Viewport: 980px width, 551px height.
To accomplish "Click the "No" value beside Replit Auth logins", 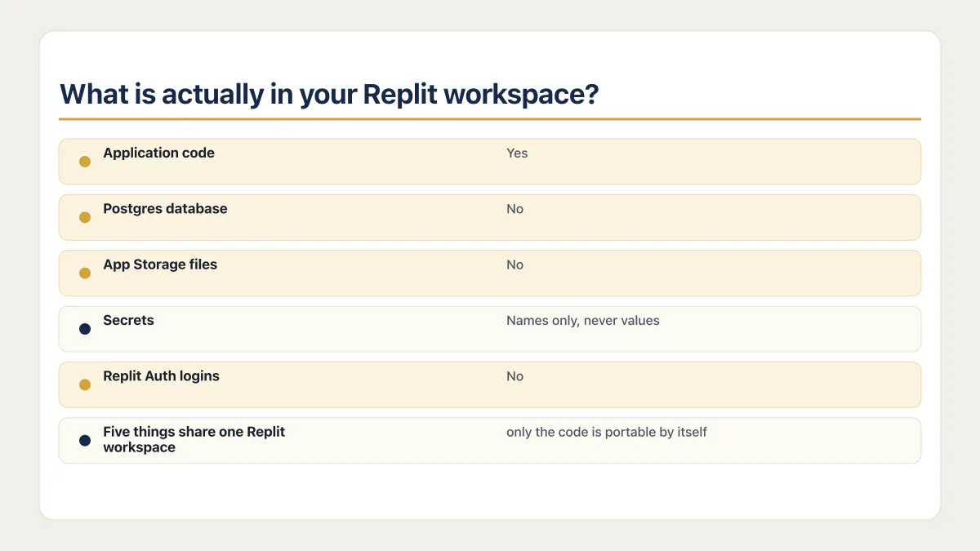I will (514, 376).
